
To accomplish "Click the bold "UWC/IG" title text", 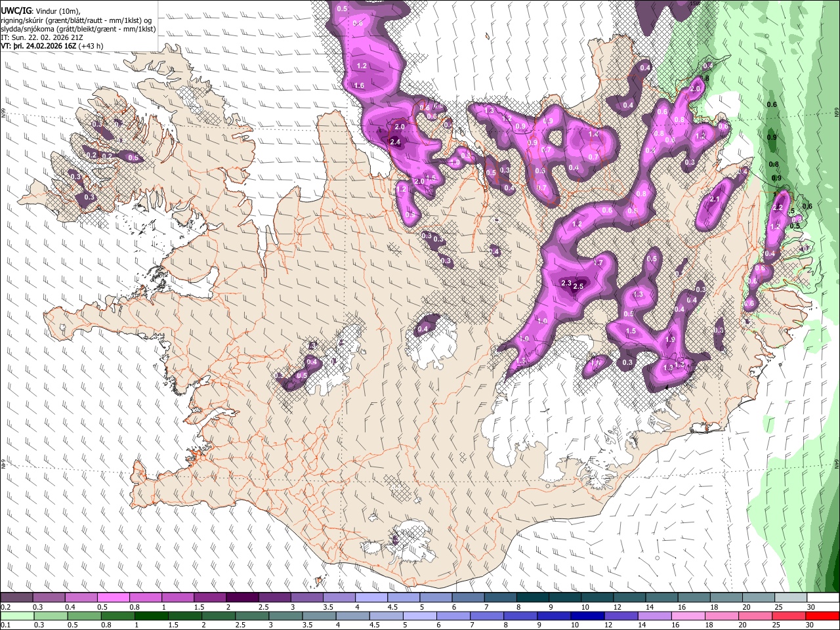I will point(16,10).
